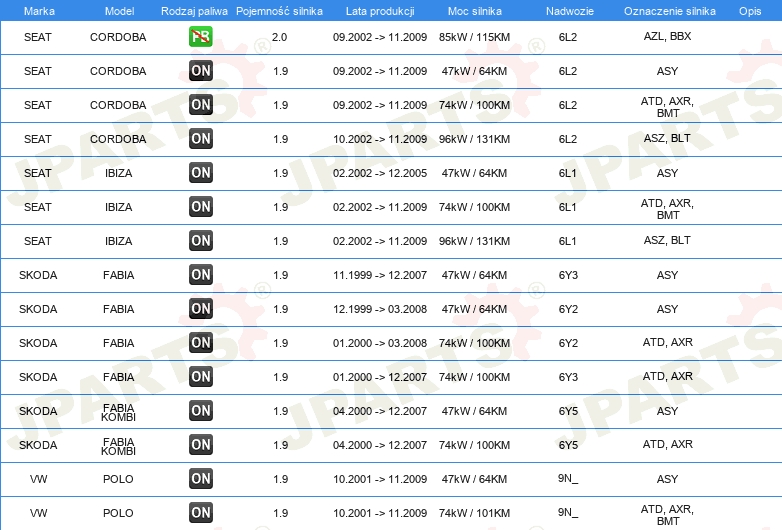The image size is (782, 530).
Task: Click the ON icon in Fabia 6Y3 47kW row
Action: point(200,274)
